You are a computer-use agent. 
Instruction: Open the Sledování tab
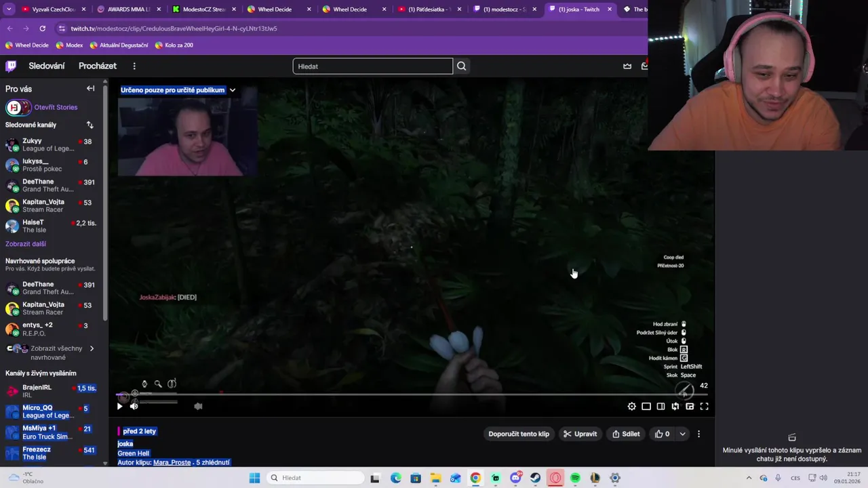coord(47,66)
